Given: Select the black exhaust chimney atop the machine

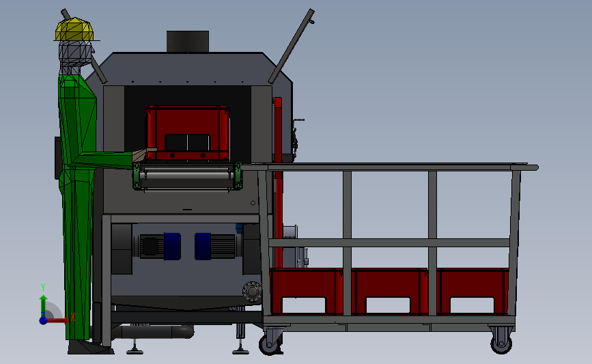Looking at the screenshot, I should [188, 42].
